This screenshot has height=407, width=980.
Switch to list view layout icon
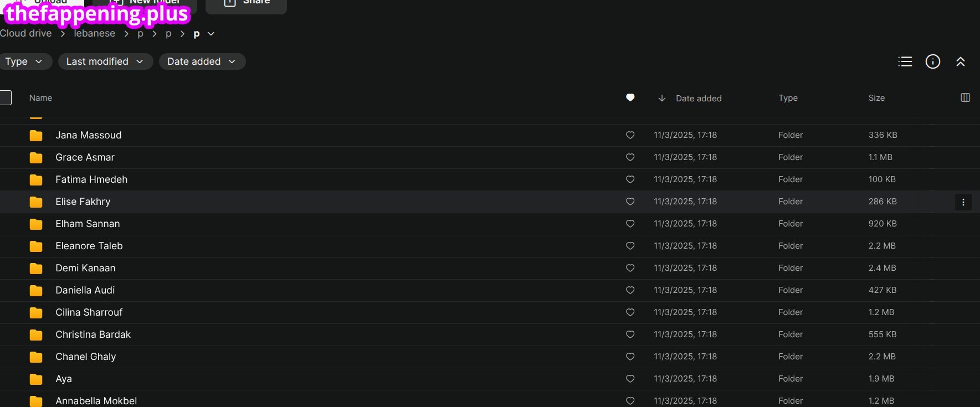tap(905, 61)
